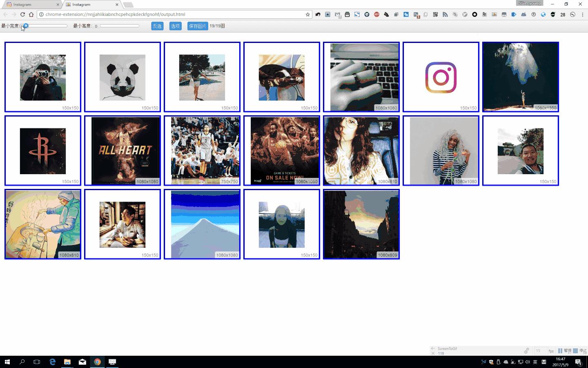Image resolution: width=588 pixels, height=368 pixels.
Task: Select the ON SALE NOW tickets thumbnail
Action: (282, 150)
